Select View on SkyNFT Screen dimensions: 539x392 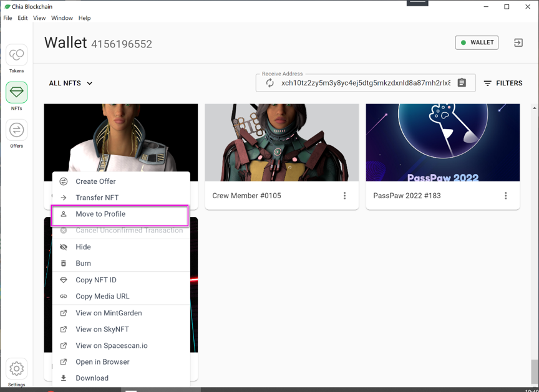click(x=121, y=329)
